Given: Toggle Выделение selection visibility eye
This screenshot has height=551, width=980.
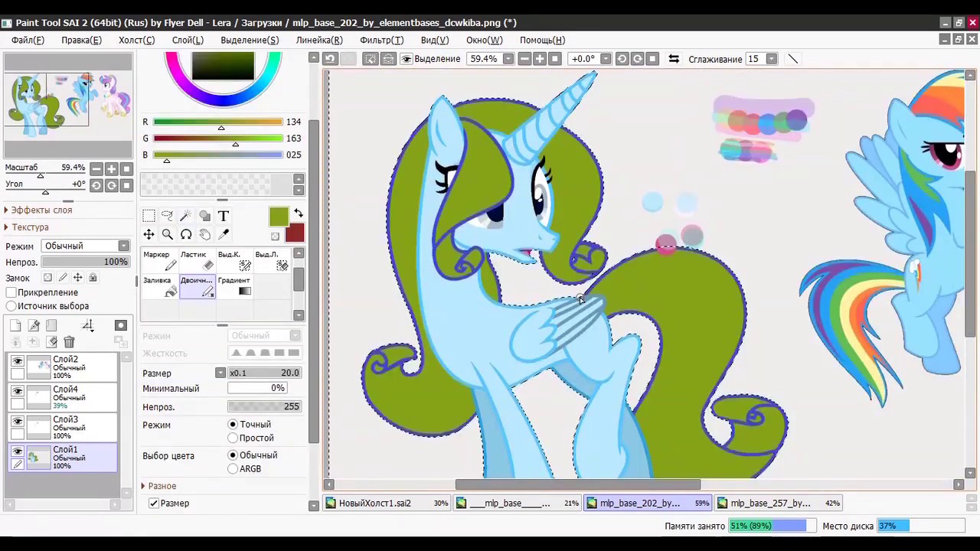Looking at the screenshot, I should (407, 59).
